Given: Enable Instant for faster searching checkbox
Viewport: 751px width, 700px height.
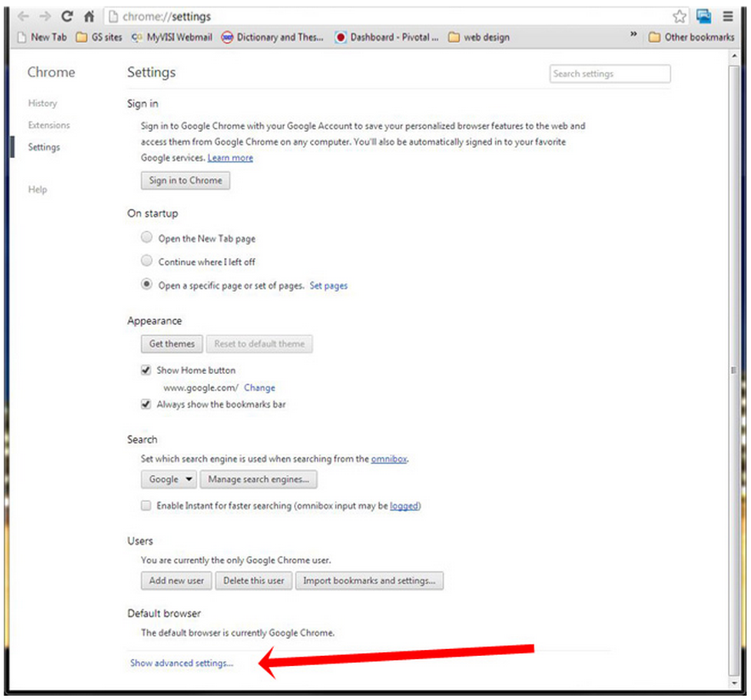Looking at the screenshot, I should pos(146,505).
